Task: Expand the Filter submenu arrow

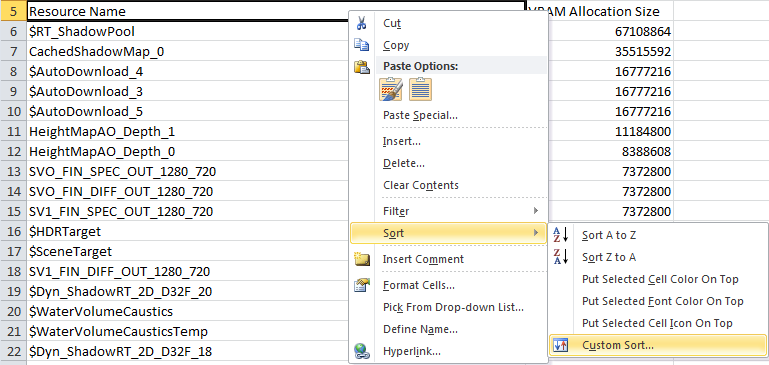Action: (x=536, y=211)
